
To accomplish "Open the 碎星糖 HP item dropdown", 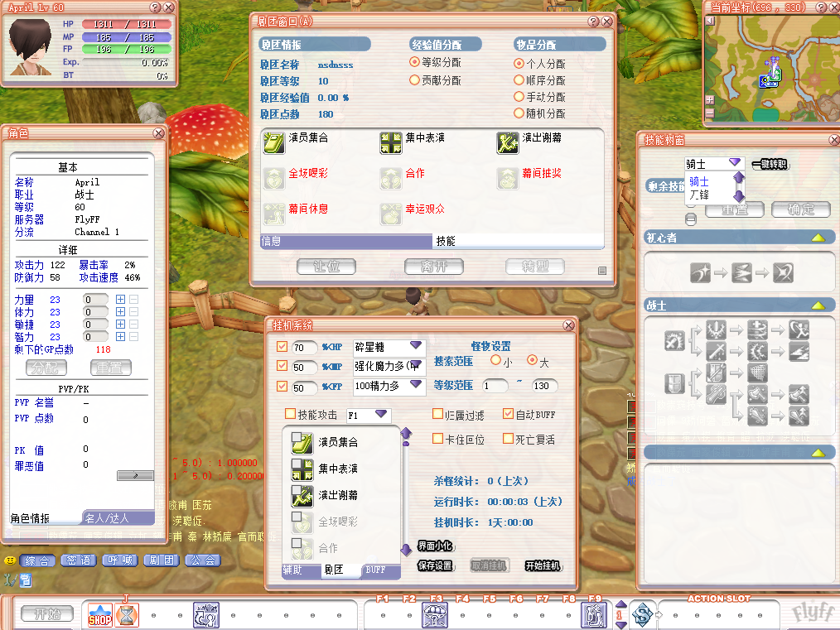I will 415,346.
